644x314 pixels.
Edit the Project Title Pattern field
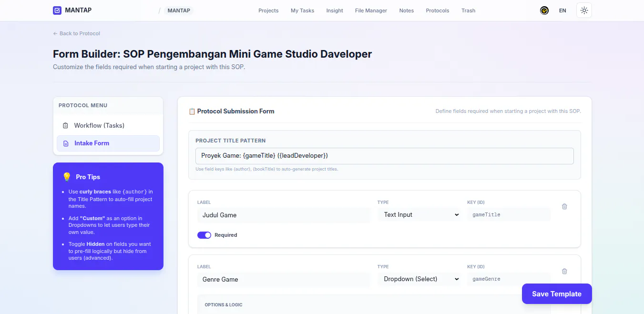384,156
